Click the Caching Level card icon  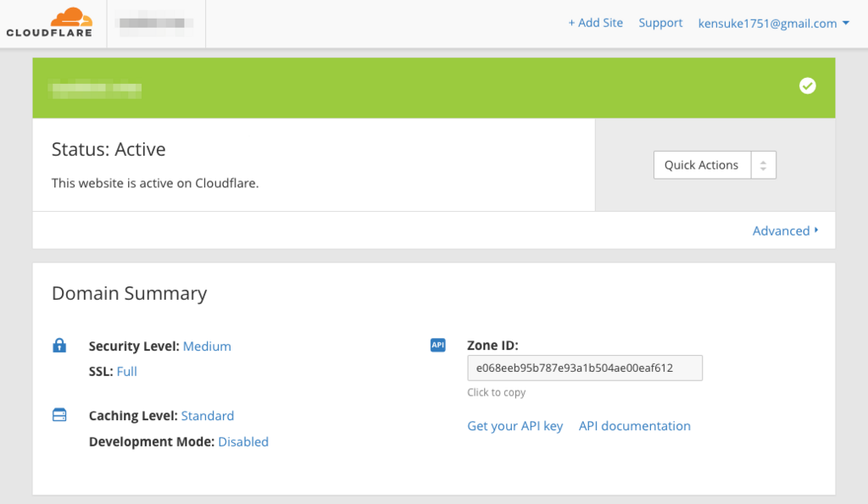[x=59, y=415]
